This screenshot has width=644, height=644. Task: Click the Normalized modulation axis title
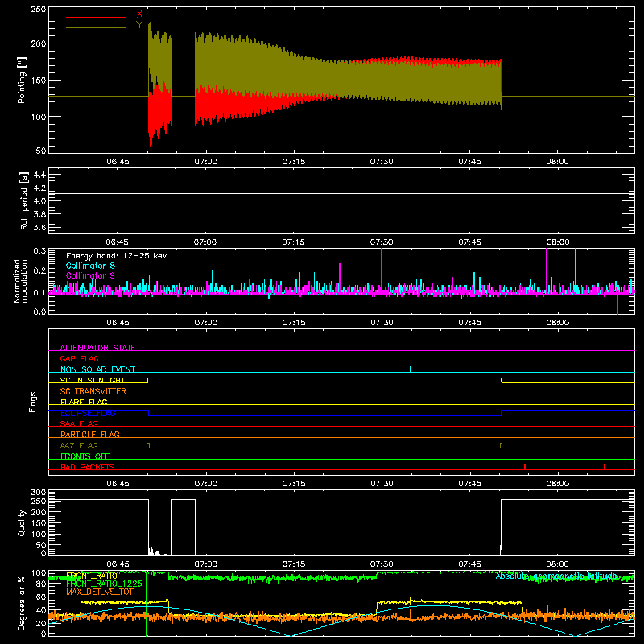pyautogui.click(x=20, y=281)
